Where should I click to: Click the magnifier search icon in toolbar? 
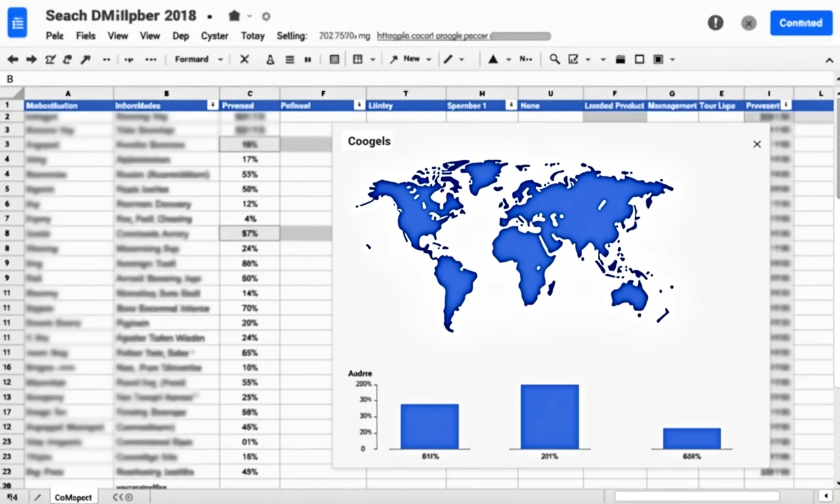(x=555, y=59)
